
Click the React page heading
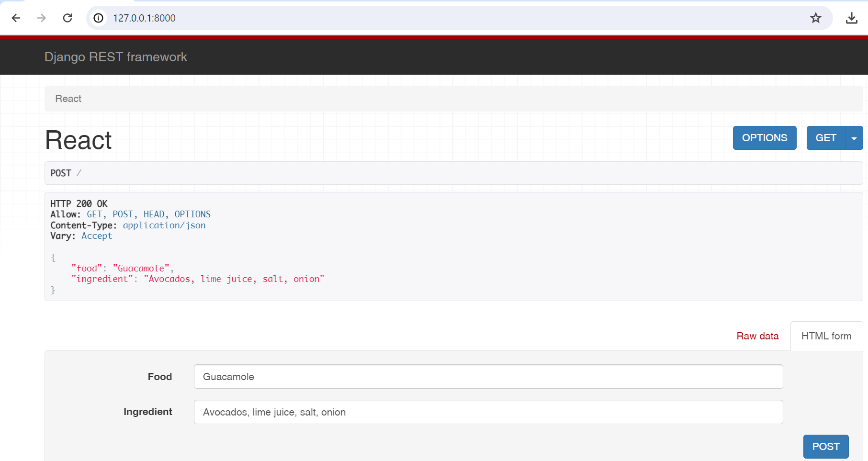pos(78,140)
